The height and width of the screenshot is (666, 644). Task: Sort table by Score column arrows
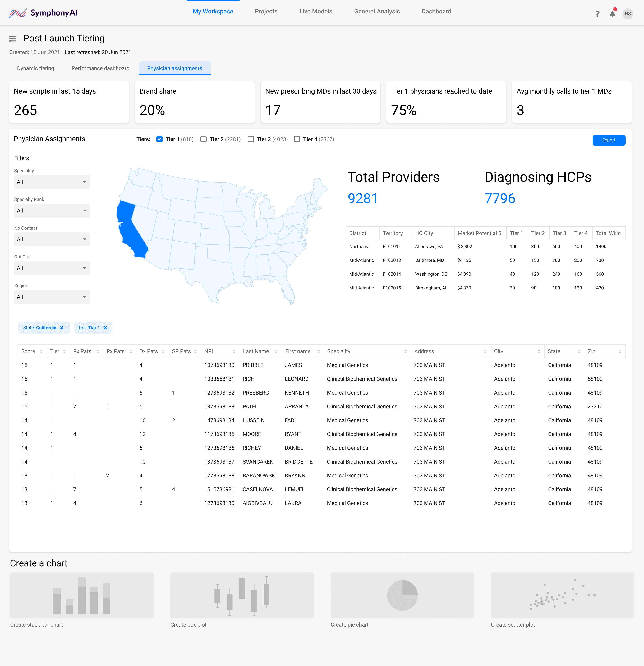click(41, 351)
